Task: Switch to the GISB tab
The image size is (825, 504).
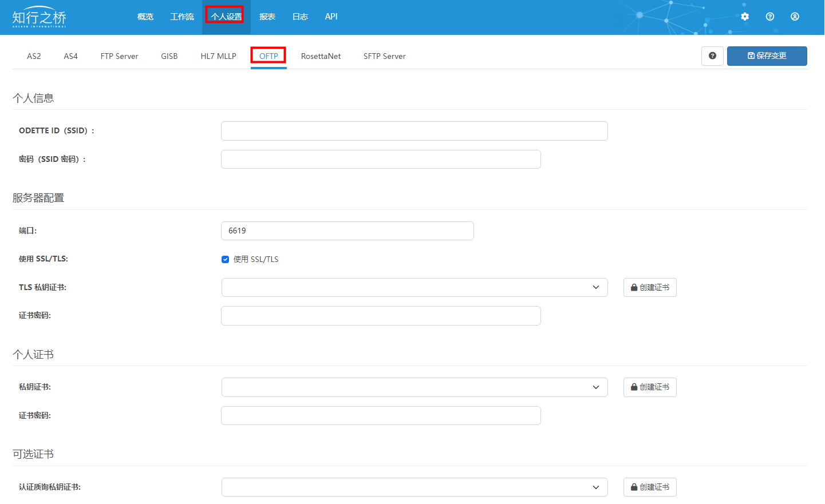Action: 169,56
